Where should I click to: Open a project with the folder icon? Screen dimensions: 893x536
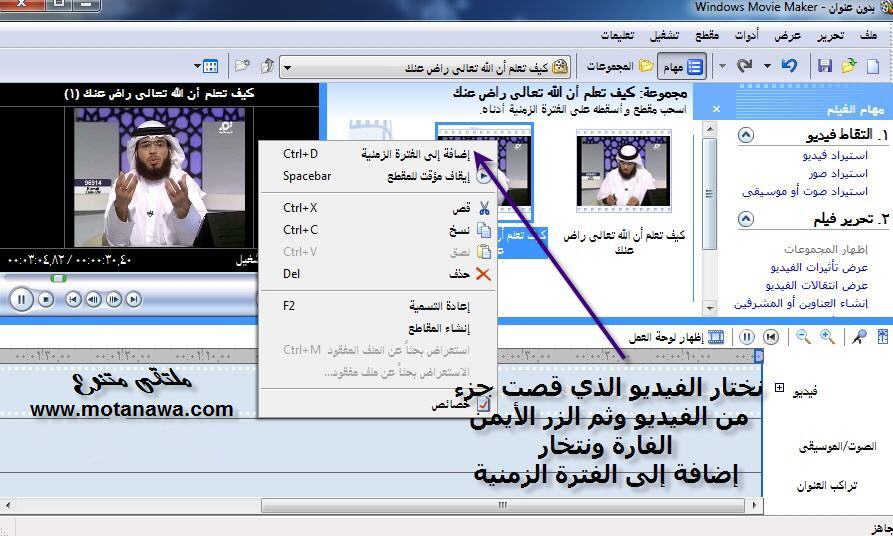coord(849,66)
